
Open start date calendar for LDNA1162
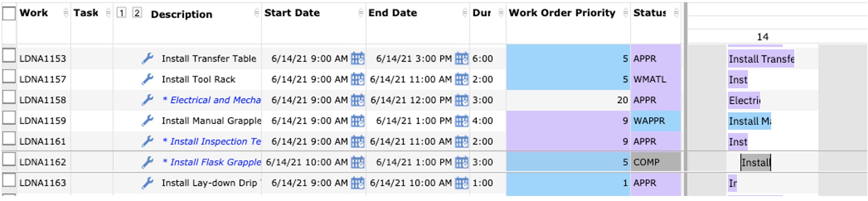tap(357, 162)
